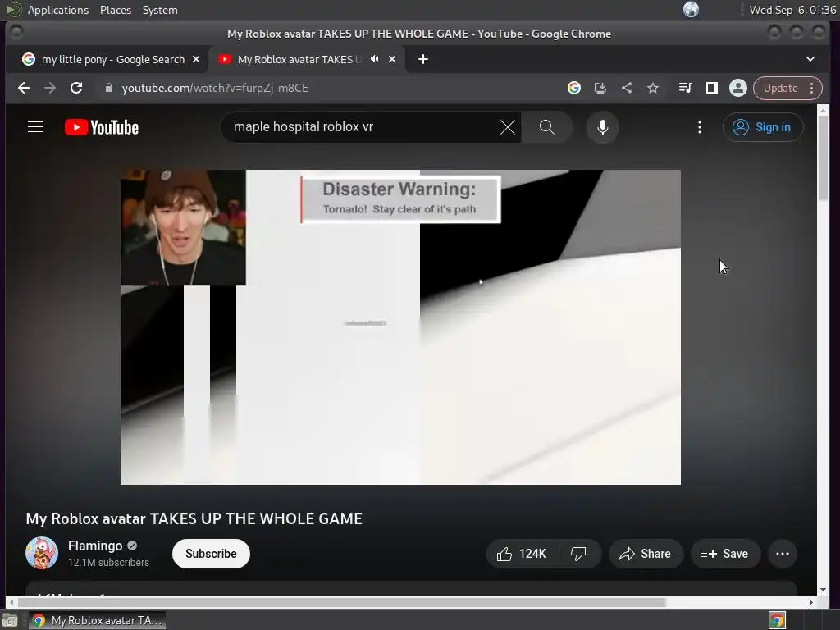
Task: Click the scroll up arrow on right
Action: 824,110
